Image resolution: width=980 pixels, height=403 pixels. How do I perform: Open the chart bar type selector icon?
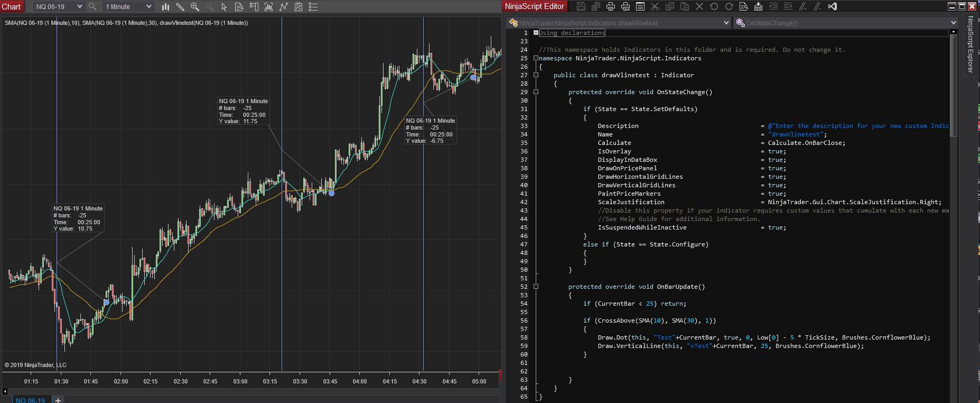165,7
